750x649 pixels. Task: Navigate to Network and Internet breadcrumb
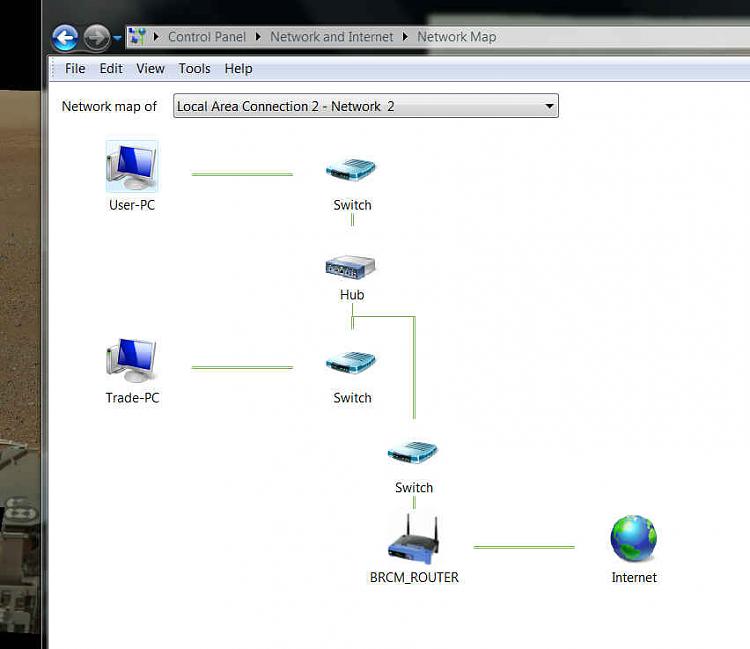coord(331,37)
